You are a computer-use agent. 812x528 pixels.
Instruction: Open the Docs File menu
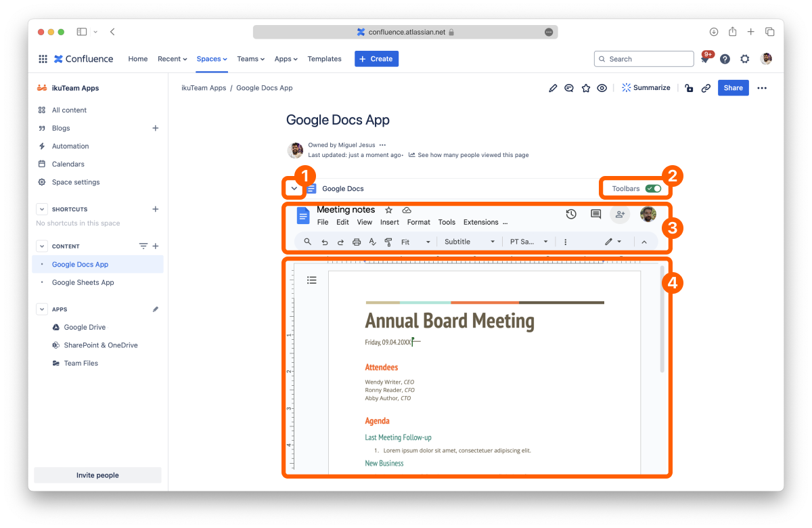click(323, 222)
